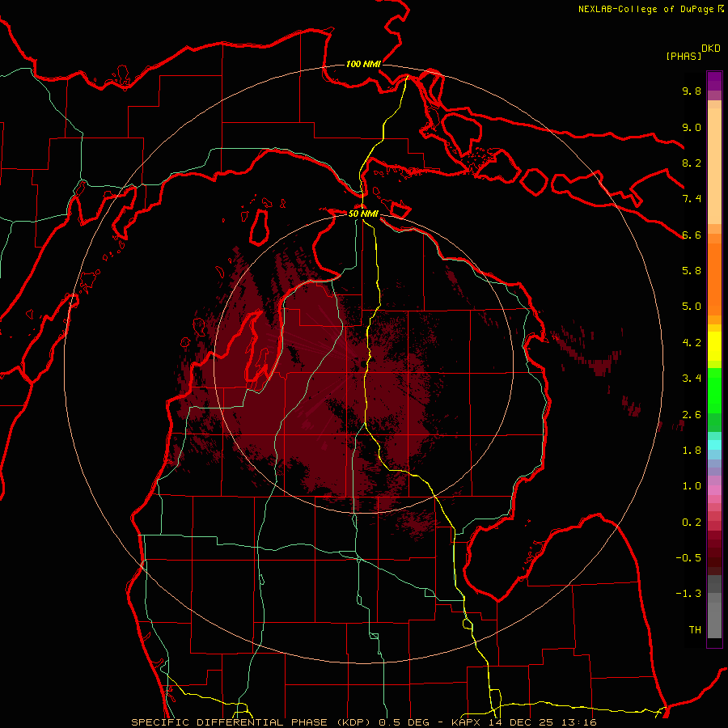Click the -1.3 value on the scale
Image resolution: width=728 pixels, height=728 pixels.
point(688,594)
